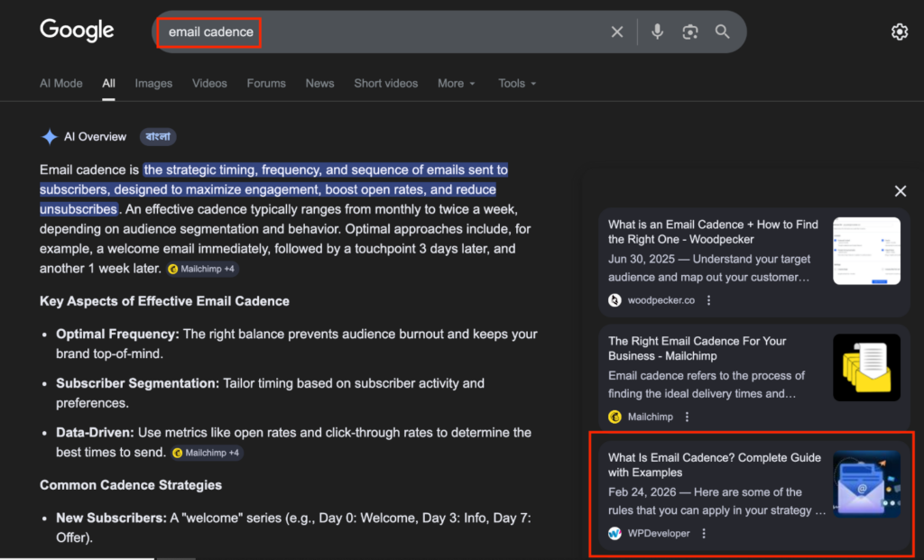Expand the Tools dropdown
Image resolution: width=924 pixels, height=560 pixels.
(x=517, y=84)
